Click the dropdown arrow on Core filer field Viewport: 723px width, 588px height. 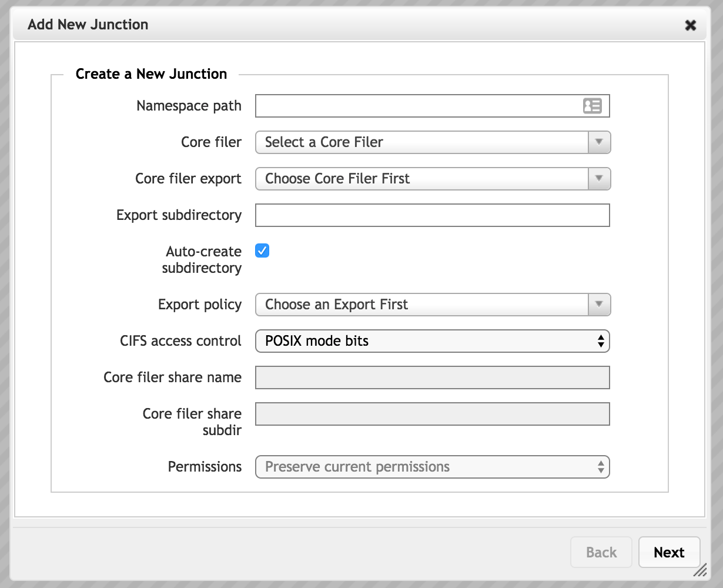(599, 142)
